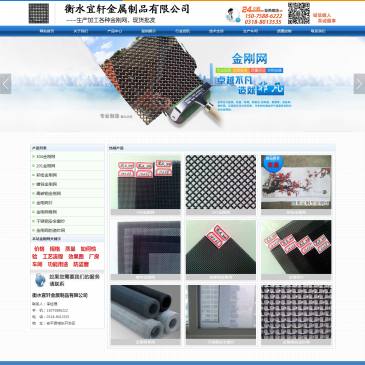This screenshot has height=365, width=365.
Task: Open the window screen installation product thumbnail
Action: pos(221,312)
